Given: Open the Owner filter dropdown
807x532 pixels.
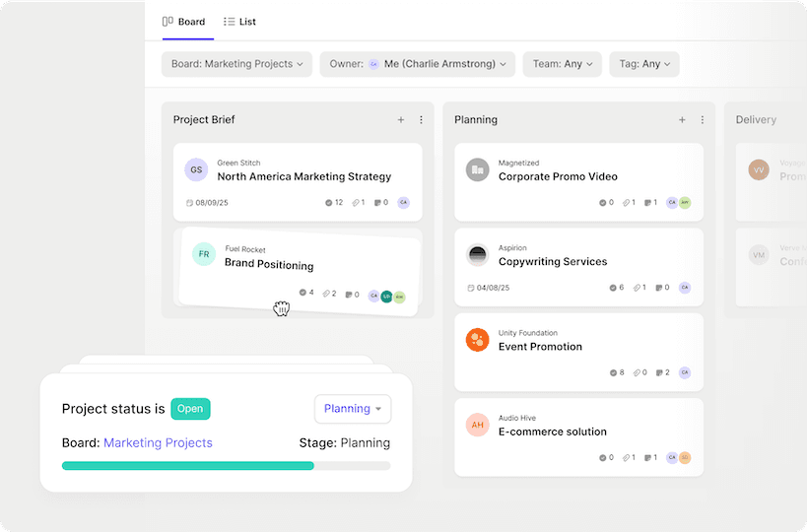Looking at the screenshot, I should pos(417,64).
